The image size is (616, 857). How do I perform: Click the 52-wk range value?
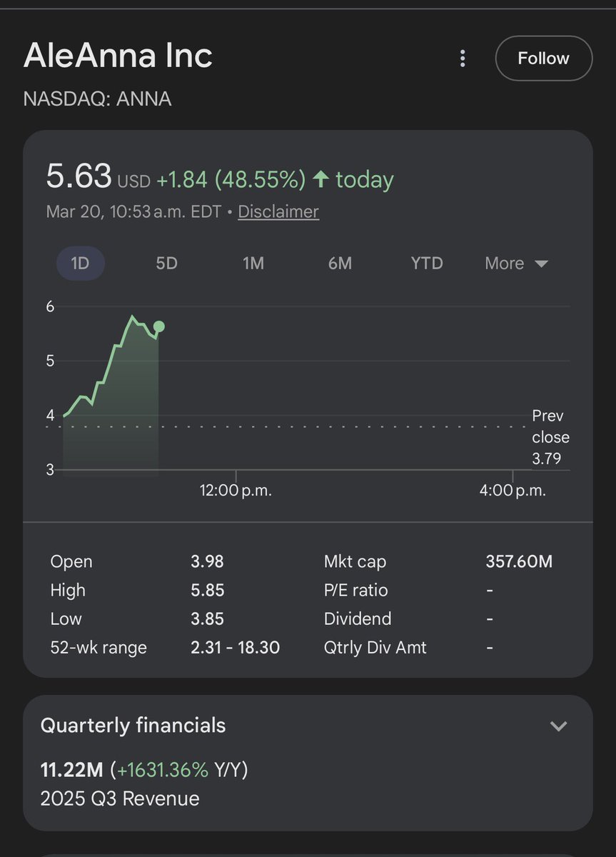pyautogui.click(x=235, y=648)
